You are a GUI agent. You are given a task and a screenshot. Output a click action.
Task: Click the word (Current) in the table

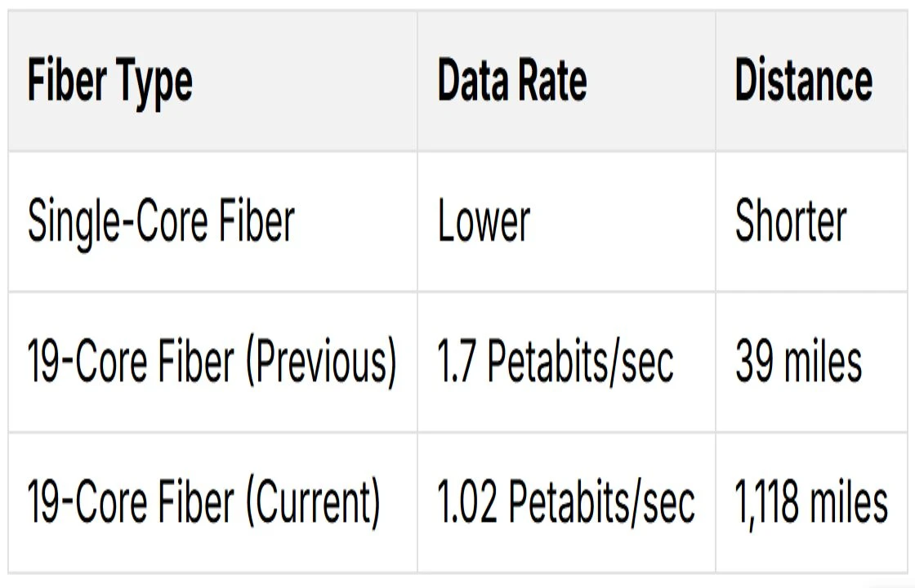click(x=313, y=503)
